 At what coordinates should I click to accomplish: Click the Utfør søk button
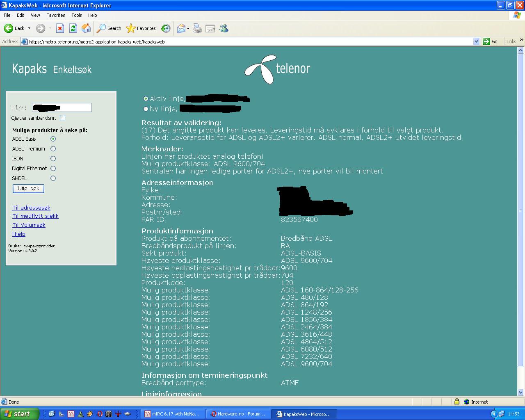(28, 189)
